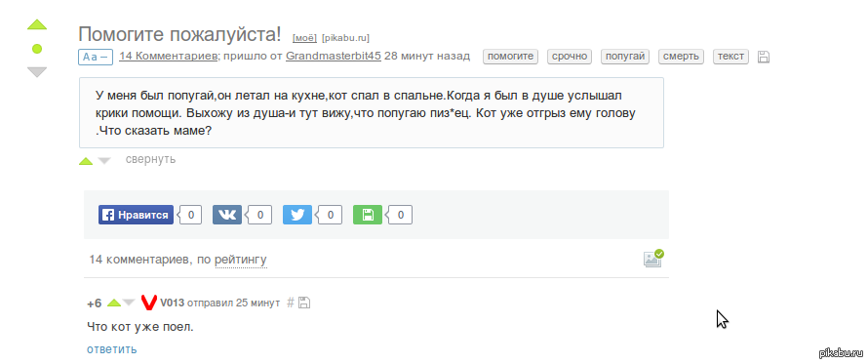Select the "срочно" tag
Viewport: 868px width, 364px height.
tap(570, 57)
